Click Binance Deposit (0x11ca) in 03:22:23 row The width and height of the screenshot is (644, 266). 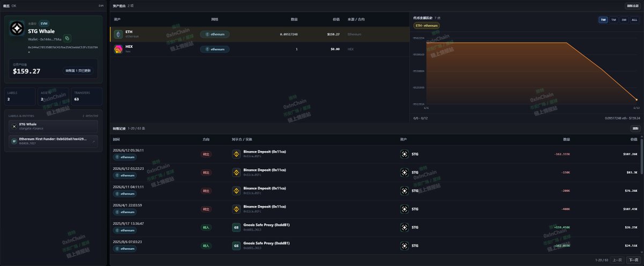pyautogui.click(x=265, y=170)
